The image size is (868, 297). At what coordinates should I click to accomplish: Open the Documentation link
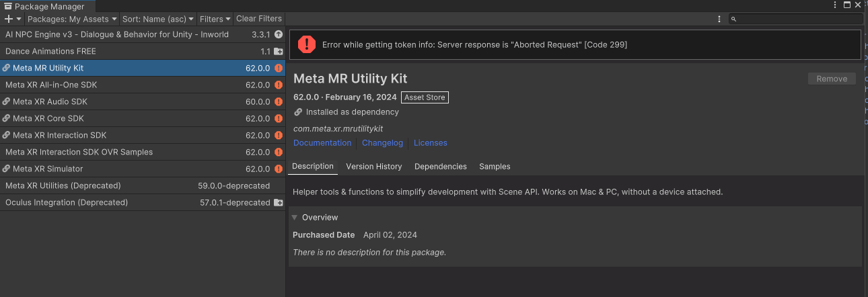tap(322, 143)
